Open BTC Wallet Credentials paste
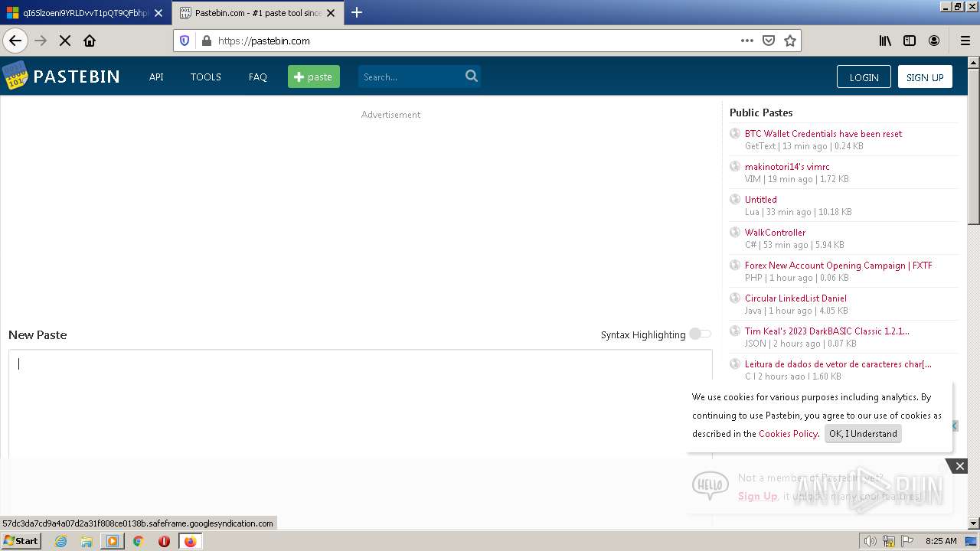The width and height of the screenshot is (980, 551). [x=823, y=133]
